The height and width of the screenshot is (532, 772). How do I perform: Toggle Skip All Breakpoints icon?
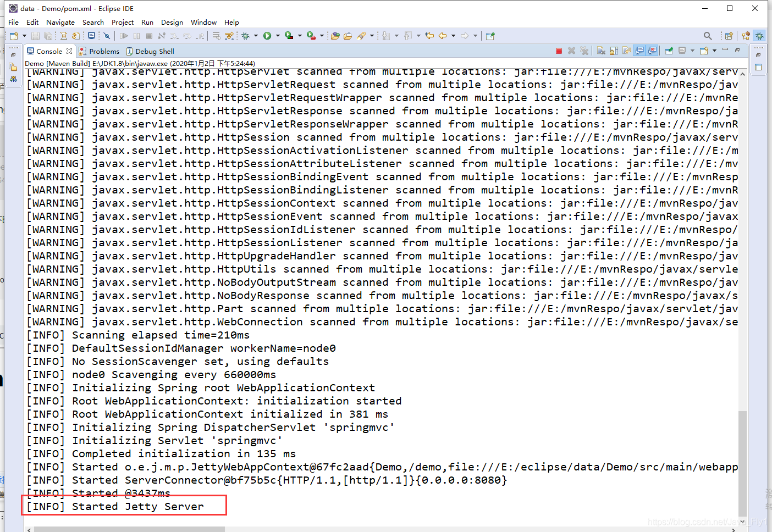(107, 36)
